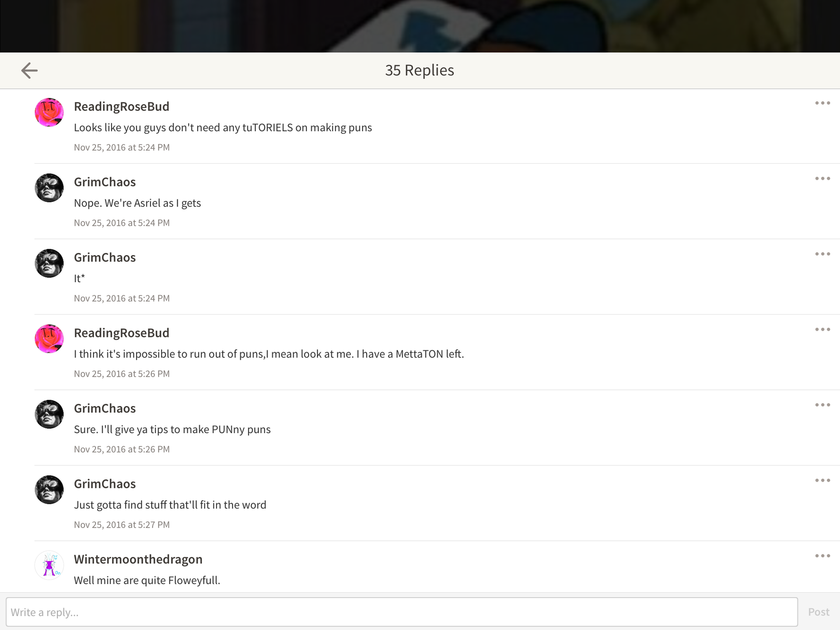Screen dimensions: 840x630
Task: Tap GrimChaos avatar beside 'Nope. We're Asriel' reply
Action: pyautogui.click(x=49, y=188)
